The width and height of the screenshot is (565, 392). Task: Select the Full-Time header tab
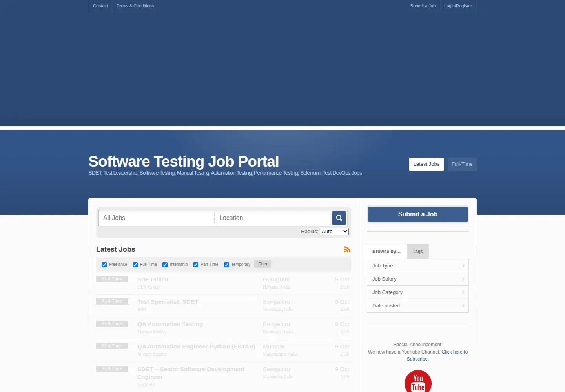[462, 164]
